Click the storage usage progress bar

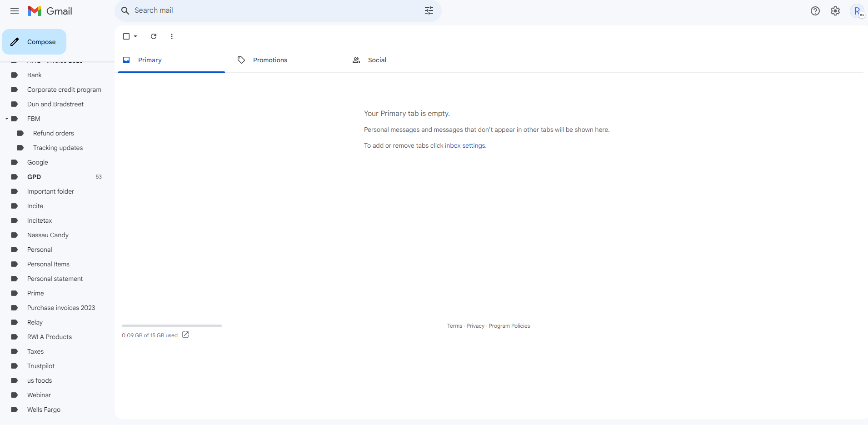172,326
